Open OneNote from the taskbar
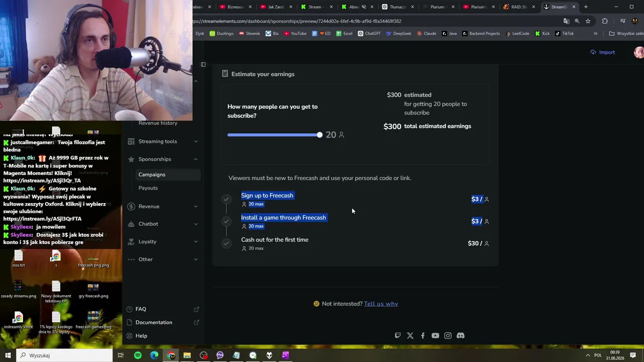Image resolution: width=644 pixels, height=362 pixels. click(285, 355)
